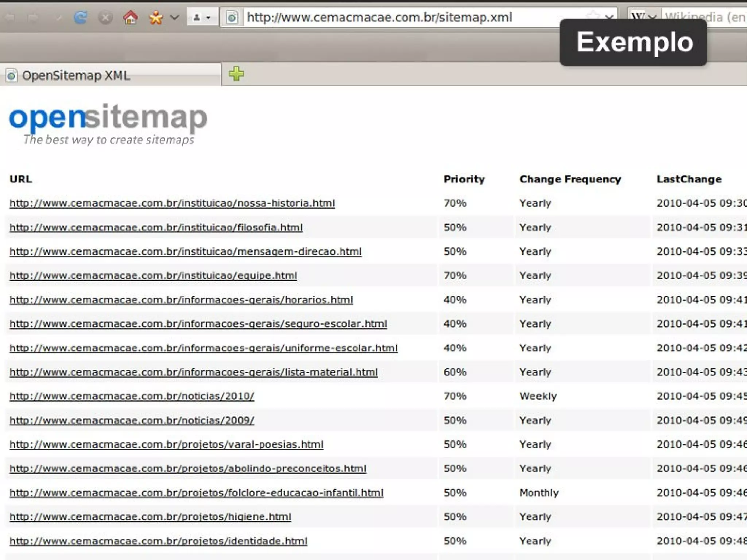Click the bookmarks star icon
The image size is (747, 560).
[x=156, y=18]
